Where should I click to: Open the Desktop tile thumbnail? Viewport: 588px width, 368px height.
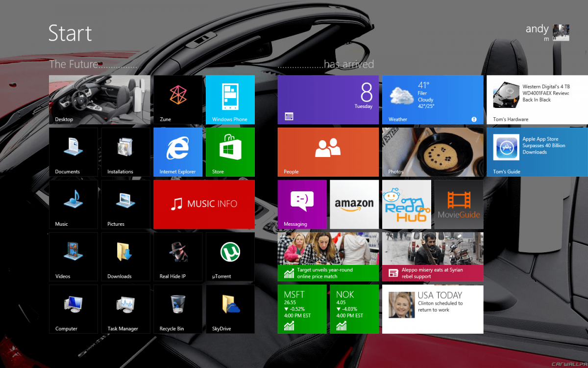(99, 100)
